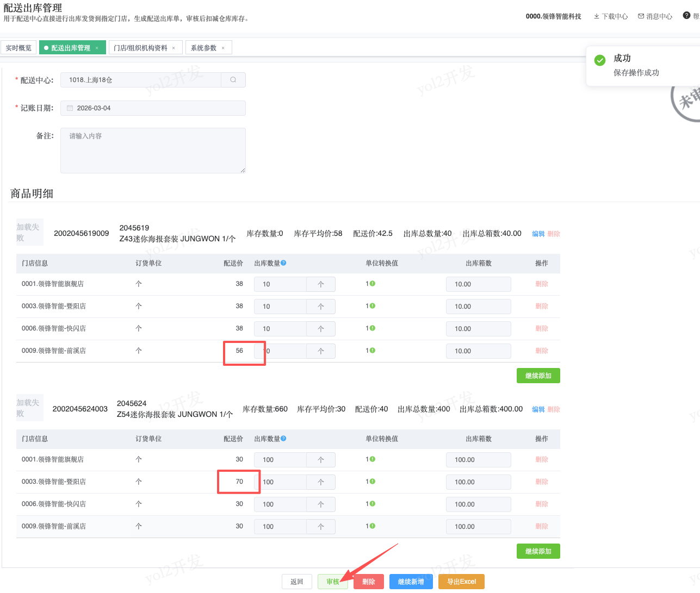Click the green 单位转换值 info icon for 0006 in Z54 table
The width and height of the screenshot is (700, 593).
(373, 504)
